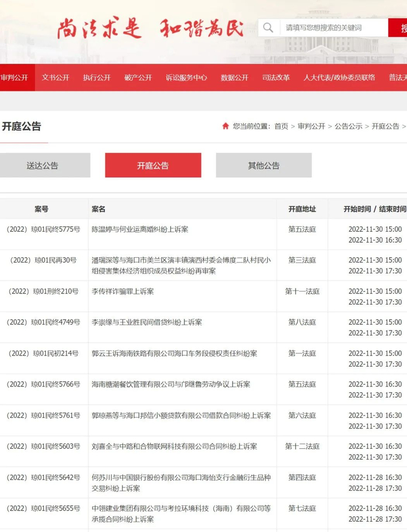The width and height of the screenshot is (407, 532).
Task: Click the 案名 column header
Action: 98,209
